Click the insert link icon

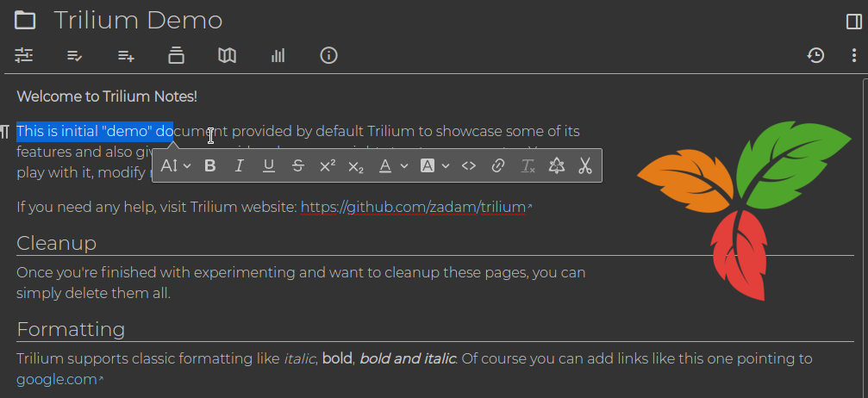tap(498, 166)
